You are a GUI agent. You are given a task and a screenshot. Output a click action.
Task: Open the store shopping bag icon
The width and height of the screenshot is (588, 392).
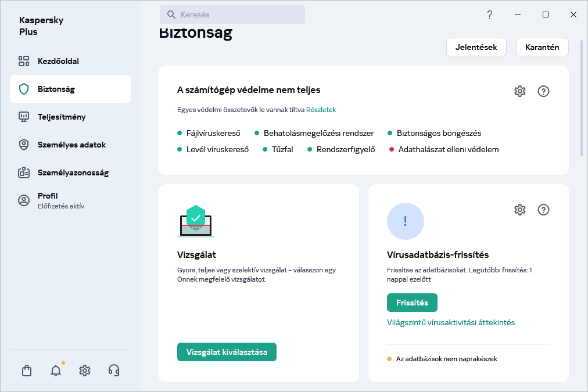point(27,371)
